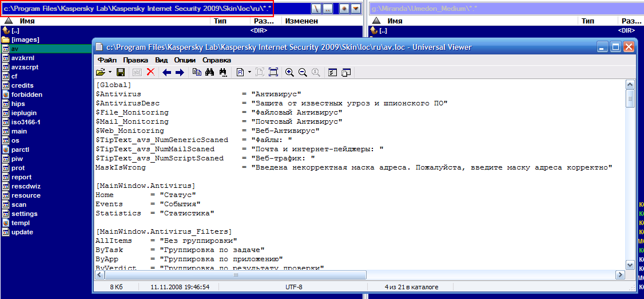Click '4 из 21 в каталоге' status
This screenshot has height=299, width=644.
point(411,286)
